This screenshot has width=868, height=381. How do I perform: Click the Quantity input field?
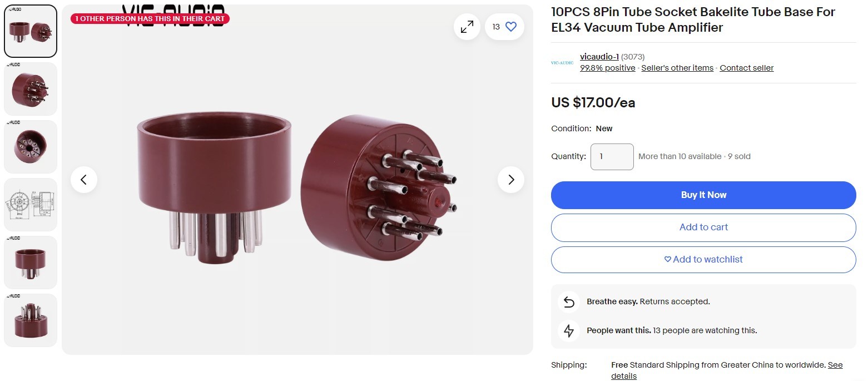(x=612, y=157)
